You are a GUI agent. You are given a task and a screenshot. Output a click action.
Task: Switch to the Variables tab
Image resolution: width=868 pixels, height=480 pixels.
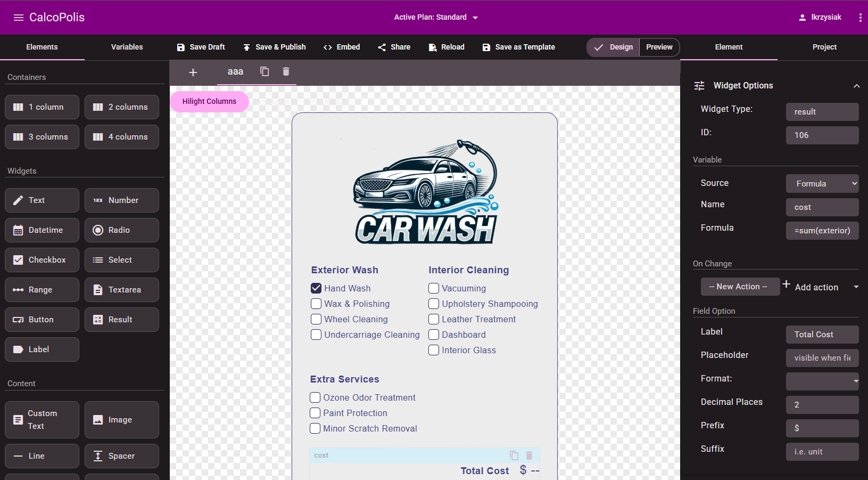[127, 47]
